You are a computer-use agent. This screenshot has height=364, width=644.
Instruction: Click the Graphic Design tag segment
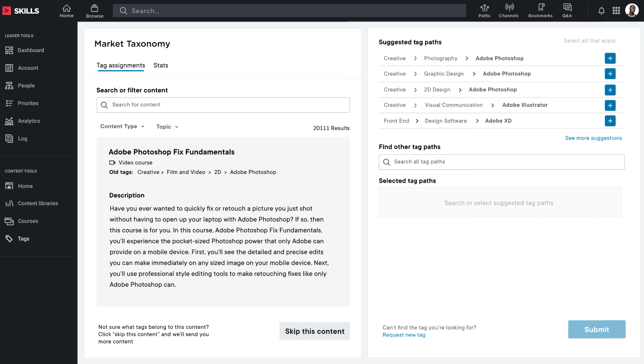444,74
